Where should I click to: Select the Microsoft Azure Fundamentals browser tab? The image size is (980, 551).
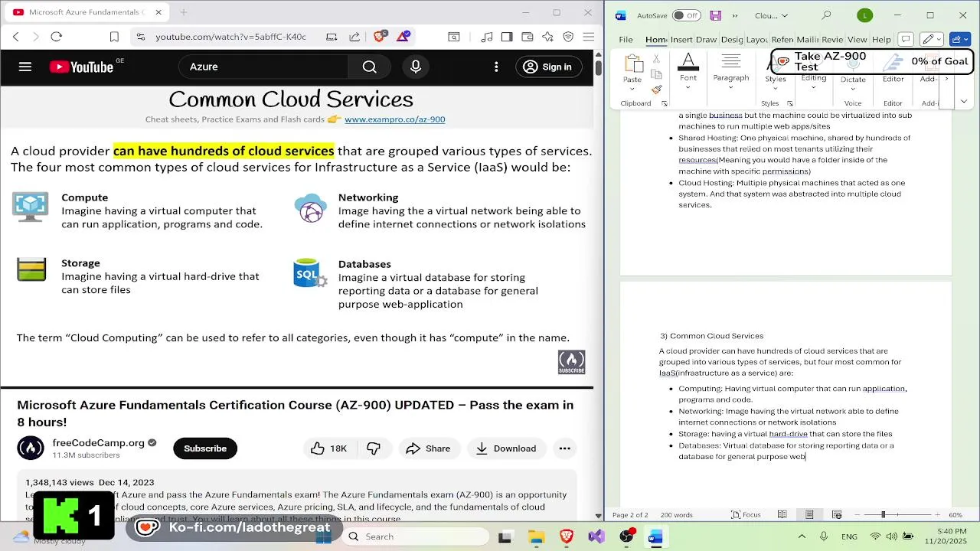pyautogui.click(x=87, y=12)
